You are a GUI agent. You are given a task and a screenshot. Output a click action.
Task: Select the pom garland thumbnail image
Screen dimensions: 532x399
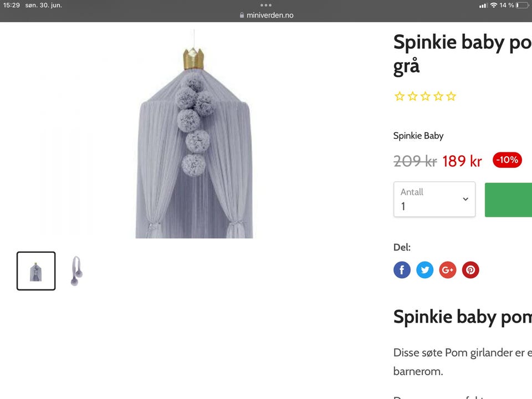click(x=76, y=271)
